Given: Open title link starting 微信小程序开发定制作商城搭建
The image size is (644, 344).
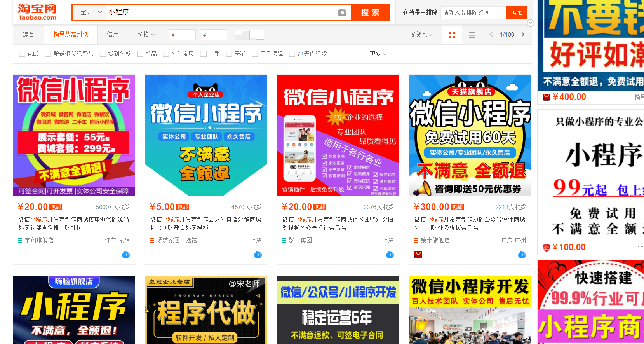Looking at the screenshot, I should click(x=74, y=224).
